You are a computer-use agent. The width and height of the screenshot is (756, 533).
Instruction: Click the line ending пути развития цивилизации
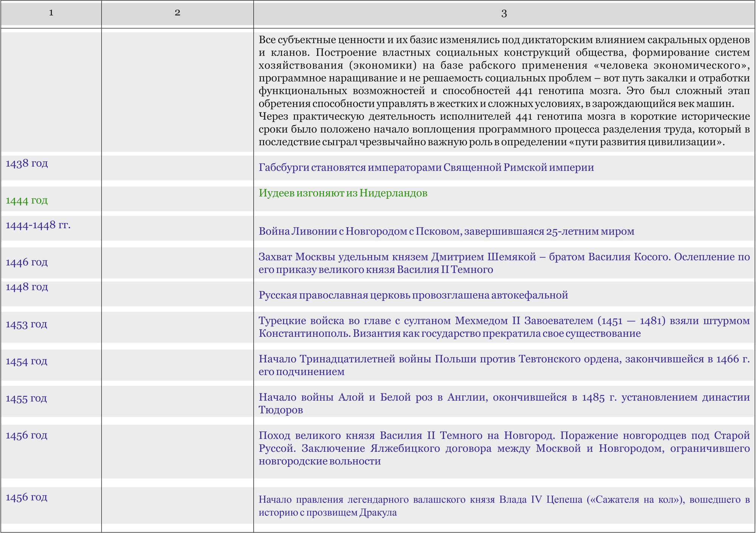(x=492, y=142)
